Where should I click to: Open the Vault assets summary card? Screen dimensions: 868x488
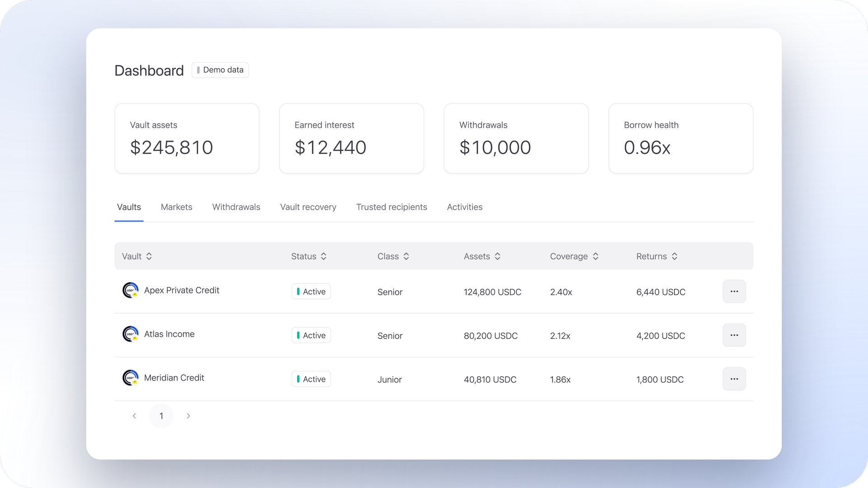(187, 138)
